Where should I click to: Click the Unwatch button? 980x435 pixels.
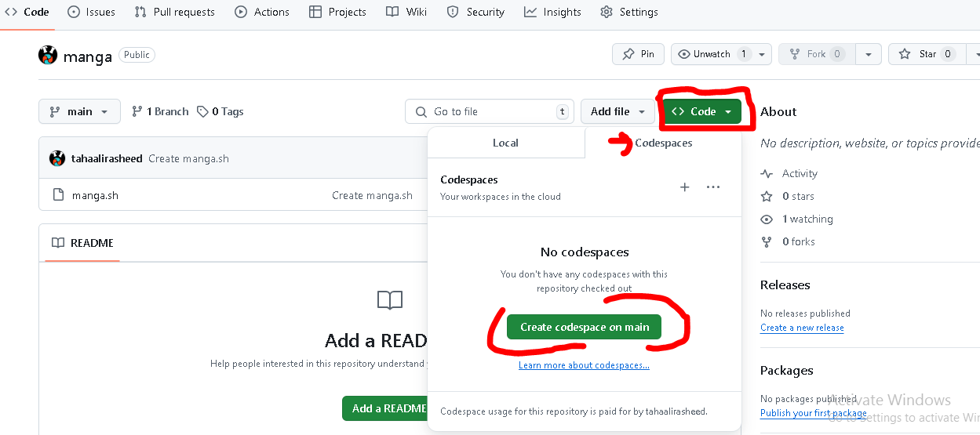[x=712, y=54]
